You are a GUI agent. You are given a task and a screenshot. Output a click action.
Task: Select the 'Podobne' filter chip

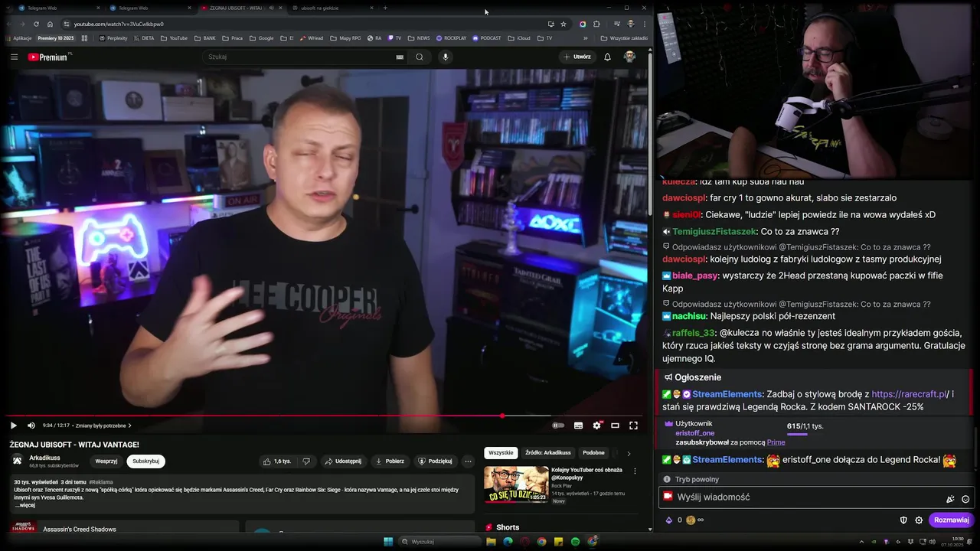[593, 453]
